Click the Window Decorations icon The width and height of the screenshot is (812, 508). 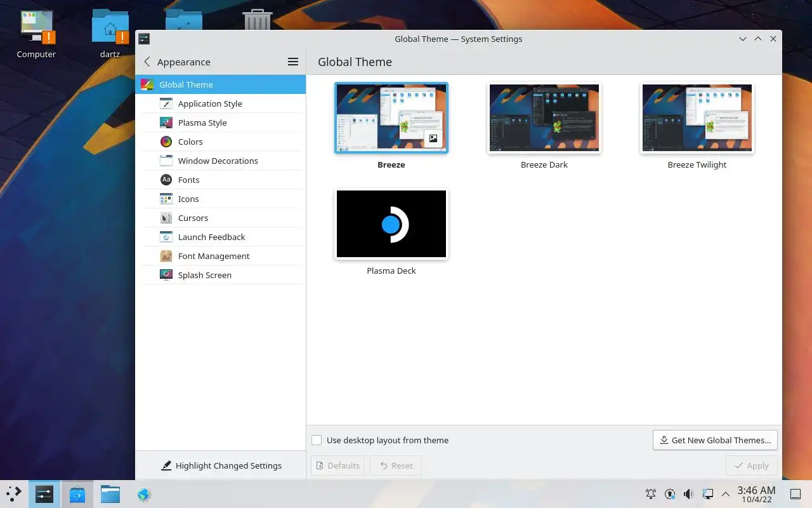pos(166,161)
